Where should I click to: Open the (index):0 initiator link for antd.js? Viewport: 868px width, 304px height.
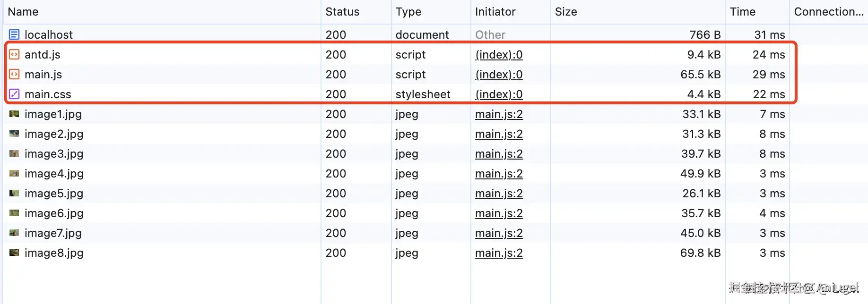click(x=499, y=55)
